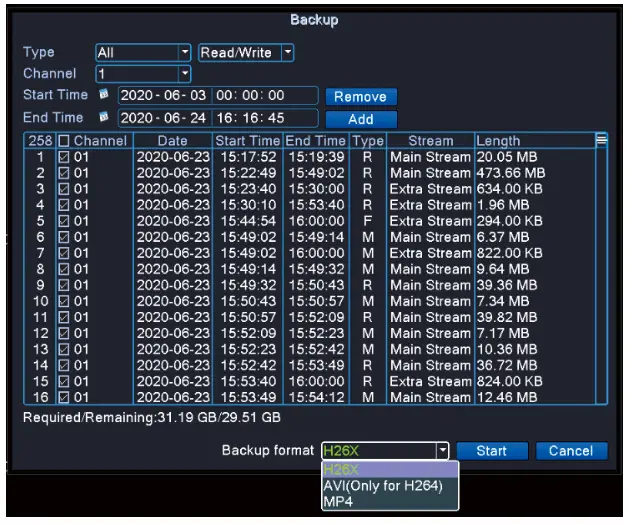Click the End Time date field 2020-06-24
This screenshot has width=630, height=524.
(164, 118)
